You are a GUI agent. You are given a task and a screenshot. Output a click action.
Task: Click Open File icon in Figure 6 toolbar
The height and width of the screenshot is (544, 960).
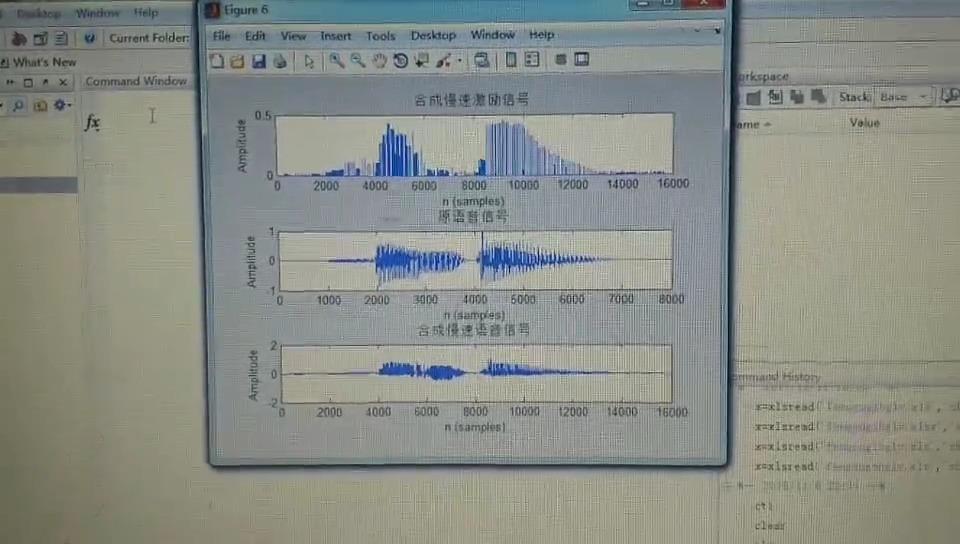[x=238, y=61]
